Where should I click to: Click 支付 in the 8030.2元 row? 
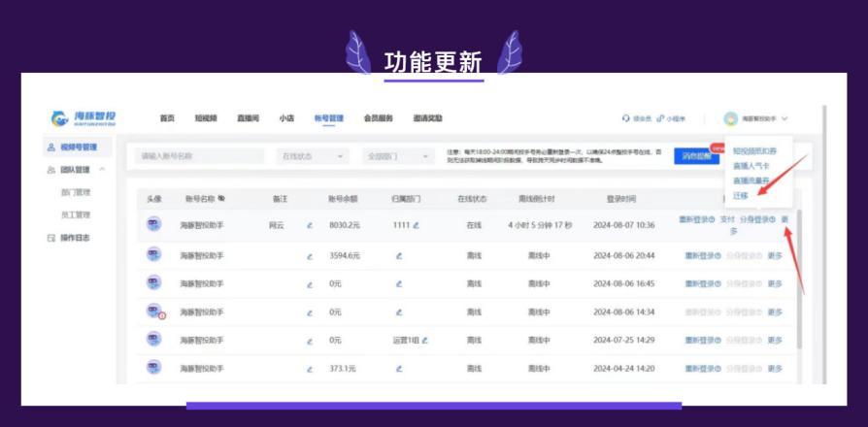click(727, 220)
